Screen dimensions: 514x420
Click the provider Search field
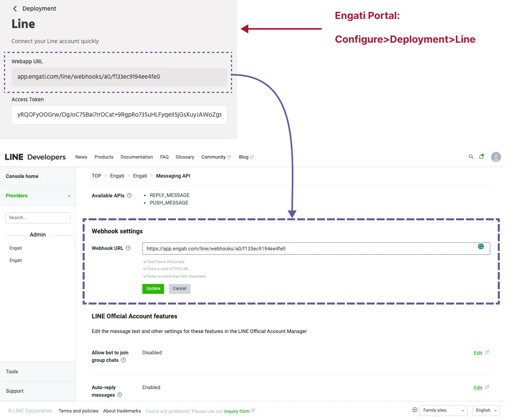(x=38, y=218)
